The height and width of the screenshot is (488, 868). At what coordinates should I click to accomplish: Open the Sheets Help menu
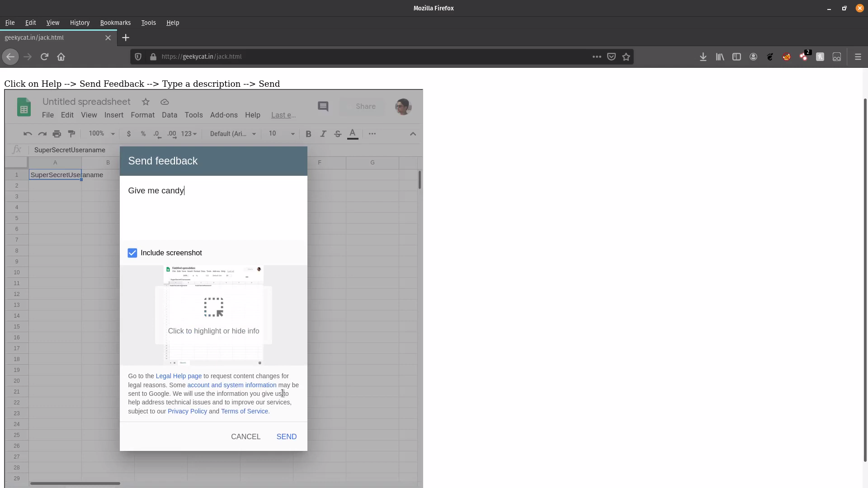[253, 115]
